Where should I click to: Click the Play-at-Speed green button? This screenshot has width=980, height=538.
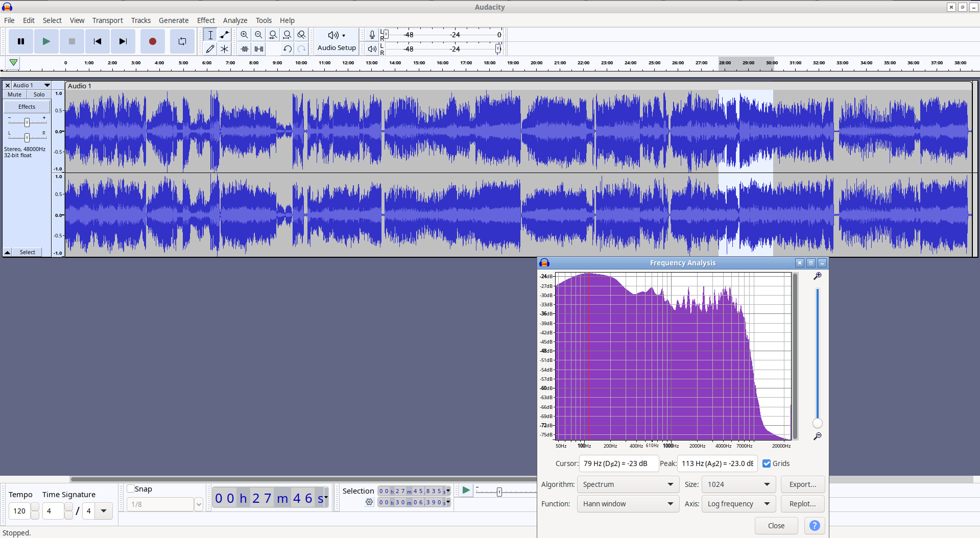tap(466, 491)
